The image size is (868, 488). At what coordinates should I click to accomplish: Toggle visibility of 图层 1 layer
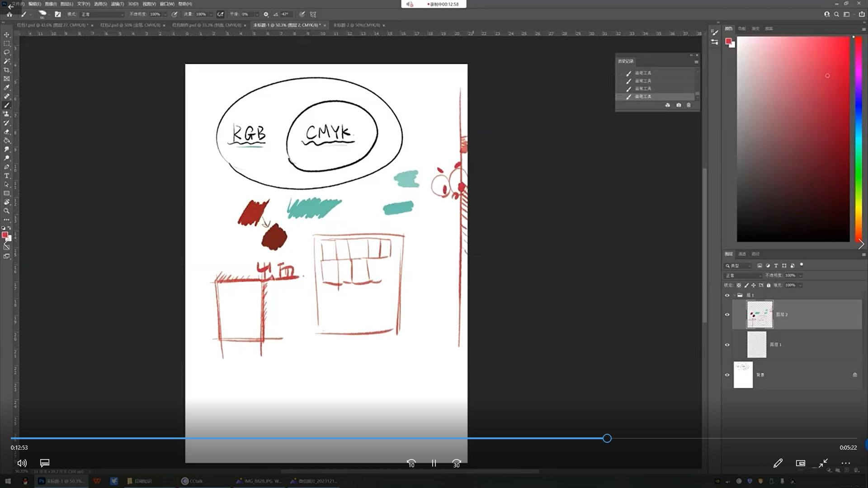click(727, 345)
